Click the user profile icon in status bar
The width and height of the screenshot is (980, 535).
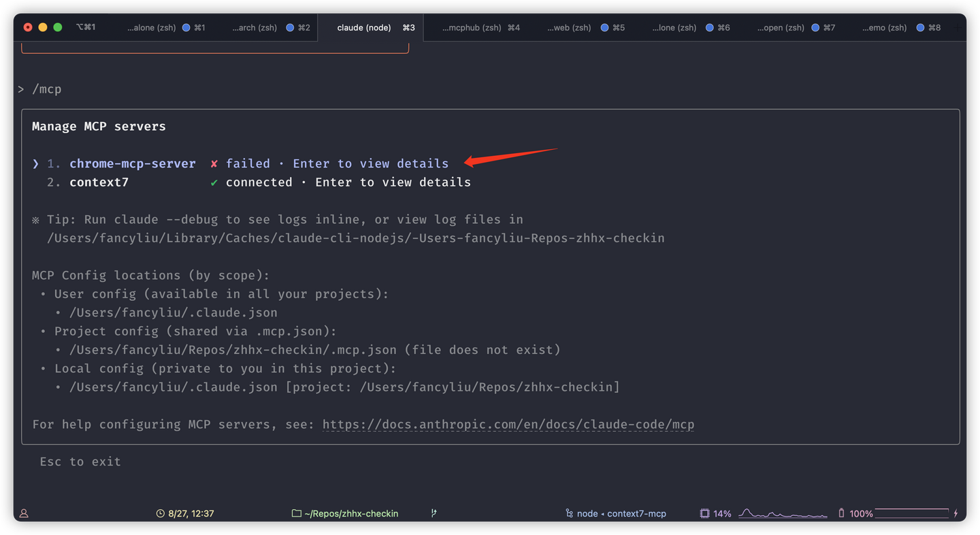(24, 513)
